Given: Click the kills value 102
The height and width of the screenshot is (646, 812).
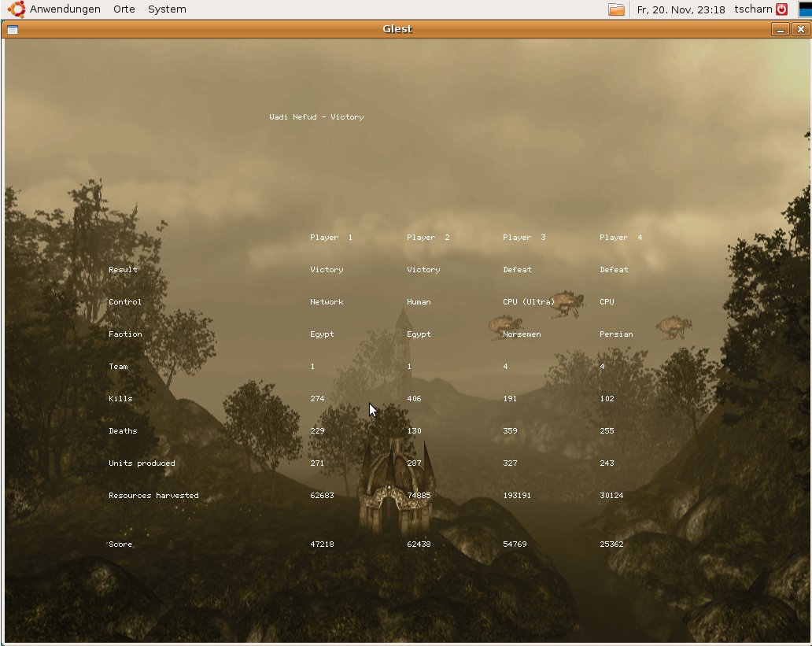Looking at the screenshot, I should point(607,398).
